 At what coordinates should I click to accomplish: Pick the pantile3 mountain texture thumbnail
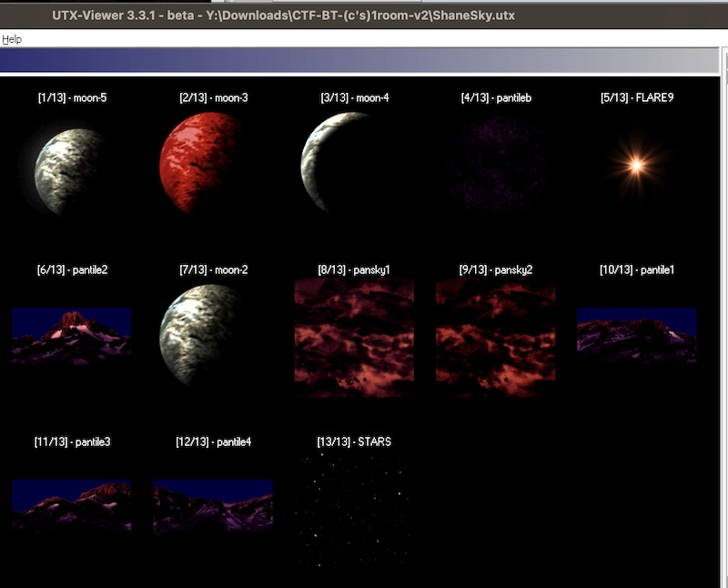pyautogui.click(x=72, y=506)
